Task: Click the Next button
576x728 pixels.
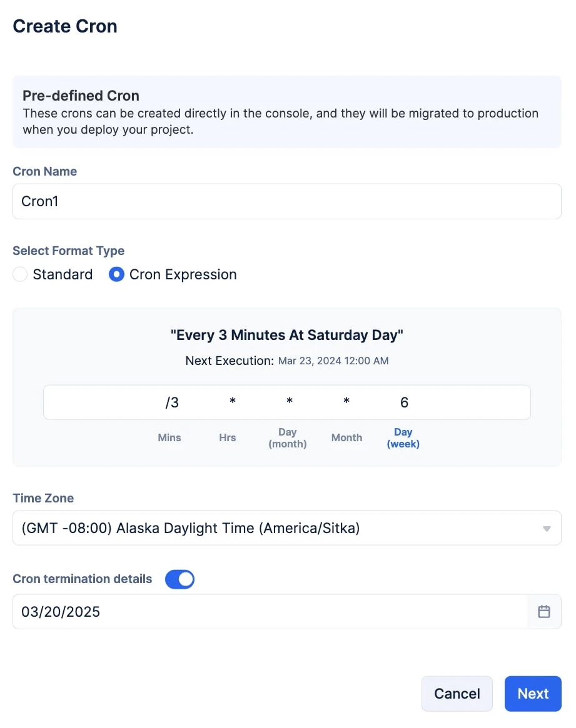Action: click(x=533, y=694)
